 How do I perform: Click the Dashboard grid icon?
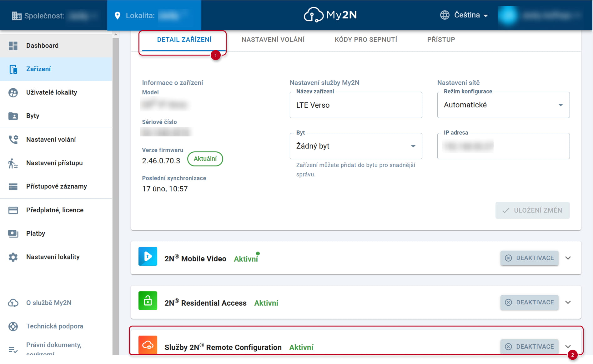tap(13, 46)
